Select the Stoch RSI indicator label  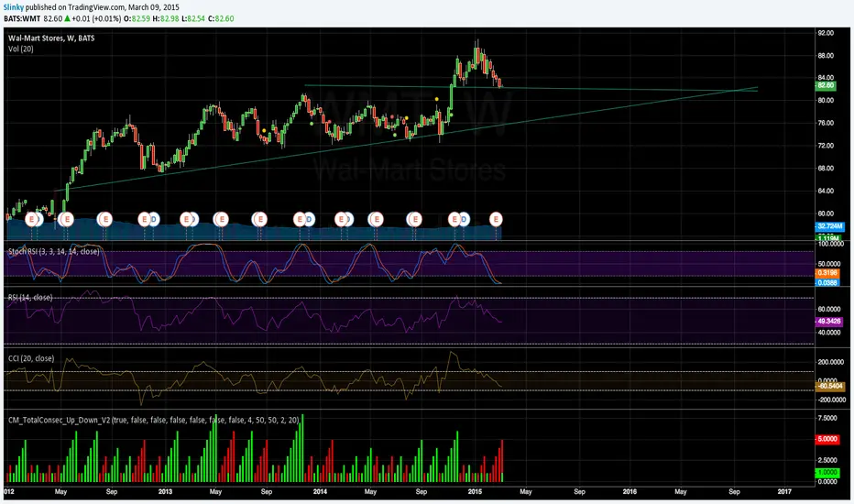53,251
